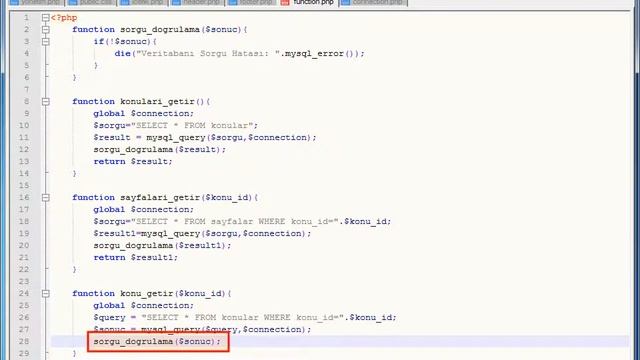Screen dimensions: 640x360
Task: Collapse the konu_getir function fold marker
Action: click(x=45, y=293)
